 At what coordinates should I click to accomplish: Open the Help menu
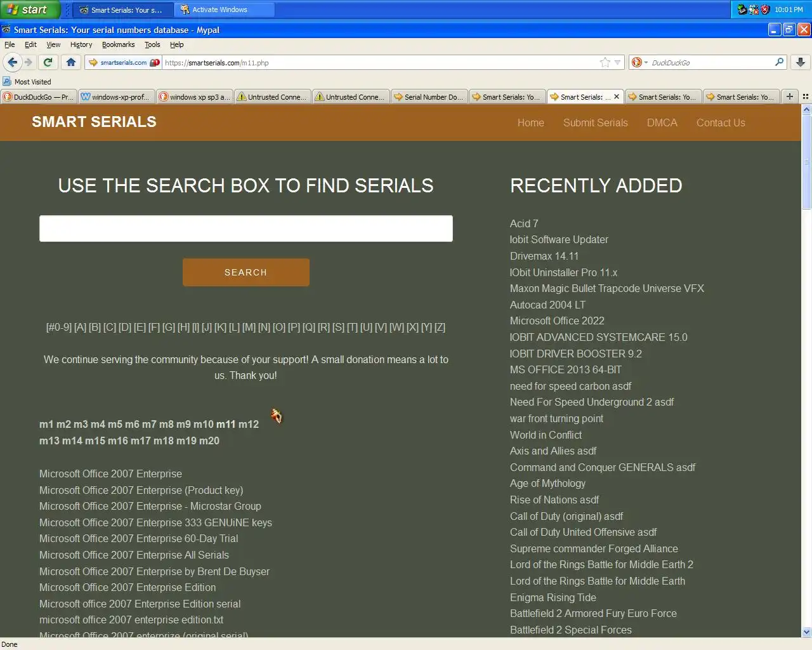tap(177, 44)
